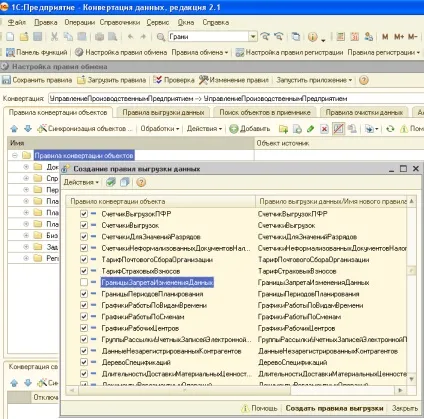
Task: Click the open file folder icon
Action: pos(24,37)
